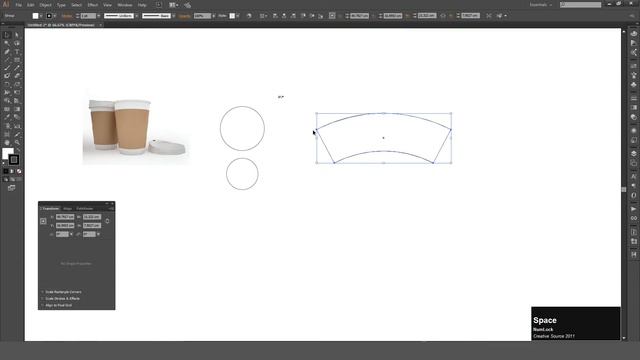
Task: Open fill color dropdown in control bar
Action: tap(41, 16)
